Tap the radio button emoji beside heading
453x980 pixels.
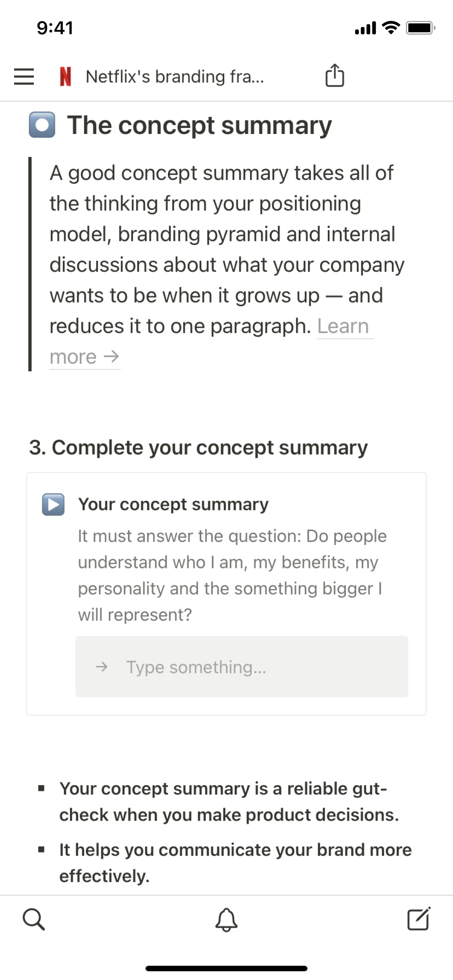coord(42,125)
